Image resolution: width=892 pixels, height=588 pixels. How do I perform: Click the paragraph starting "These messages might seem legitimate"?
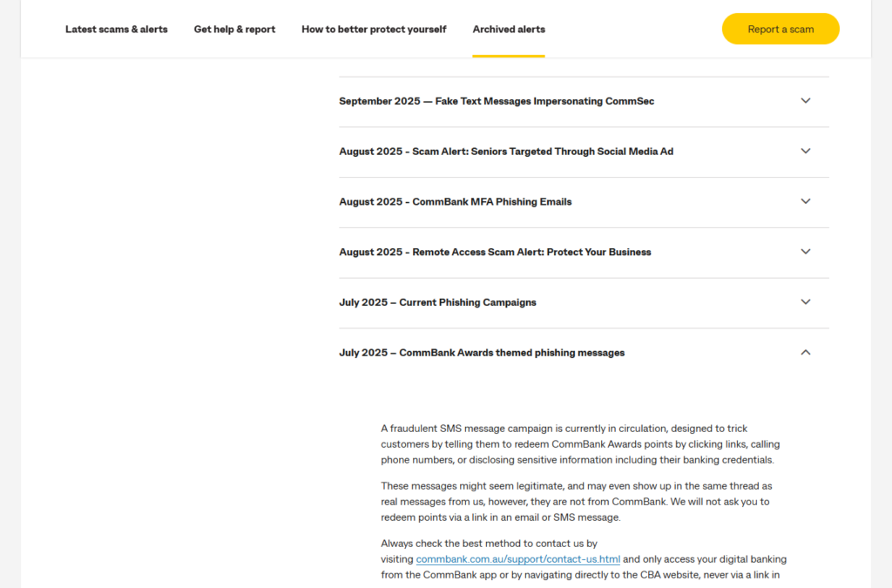click(x=577, y=502)
